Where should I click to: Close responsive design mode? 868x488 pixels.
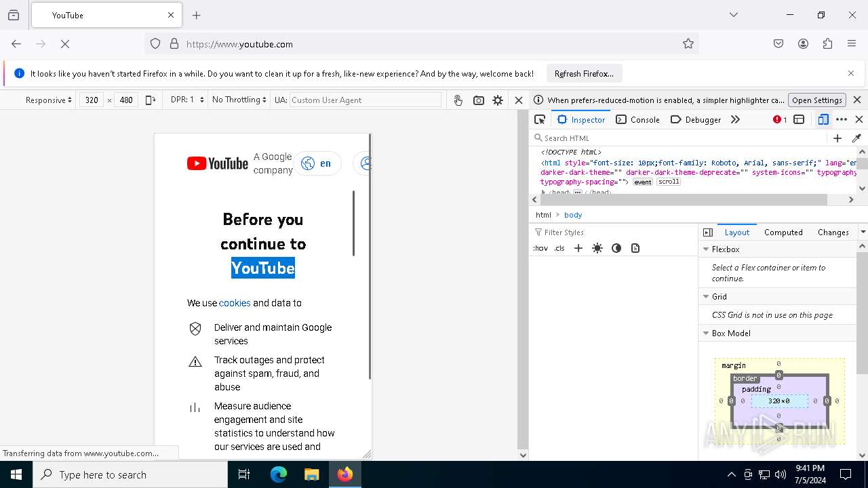(x=519, y=100)
